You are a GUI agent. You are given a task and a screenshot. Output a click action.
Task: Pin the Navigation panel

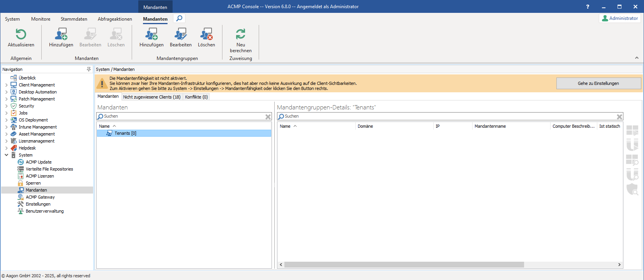click(88, 69)
